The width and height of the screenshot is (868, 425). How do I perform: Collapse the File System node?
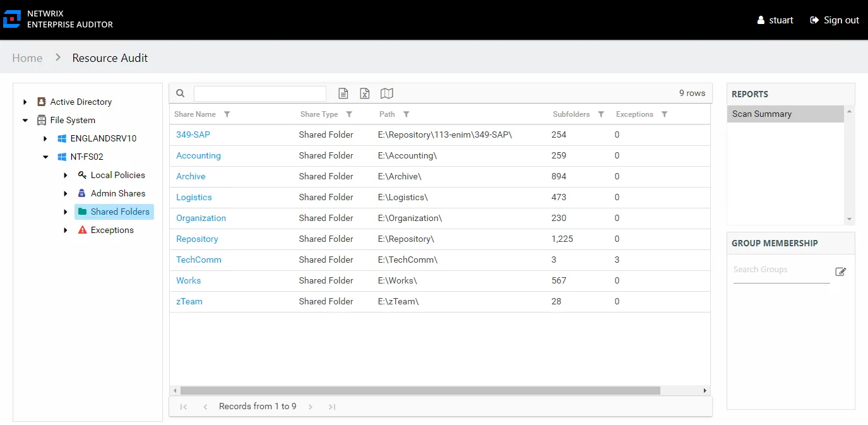click(25, 120)
